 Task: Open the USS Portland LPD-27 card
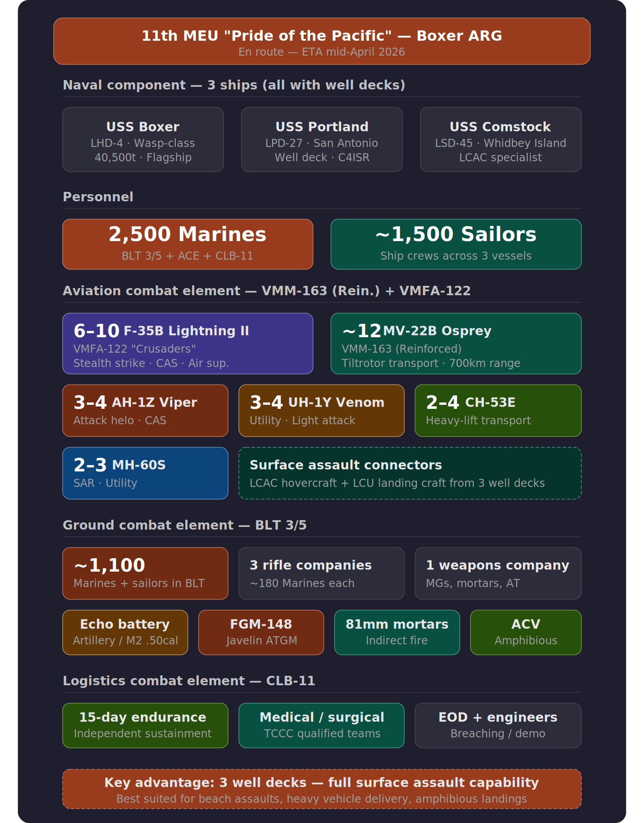point(322,140)
